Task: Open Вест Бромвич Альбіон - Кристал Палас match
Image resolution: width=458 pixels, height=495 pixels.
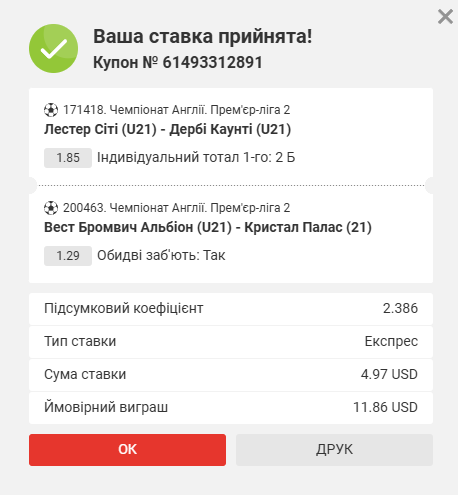Action: [208, 227]
